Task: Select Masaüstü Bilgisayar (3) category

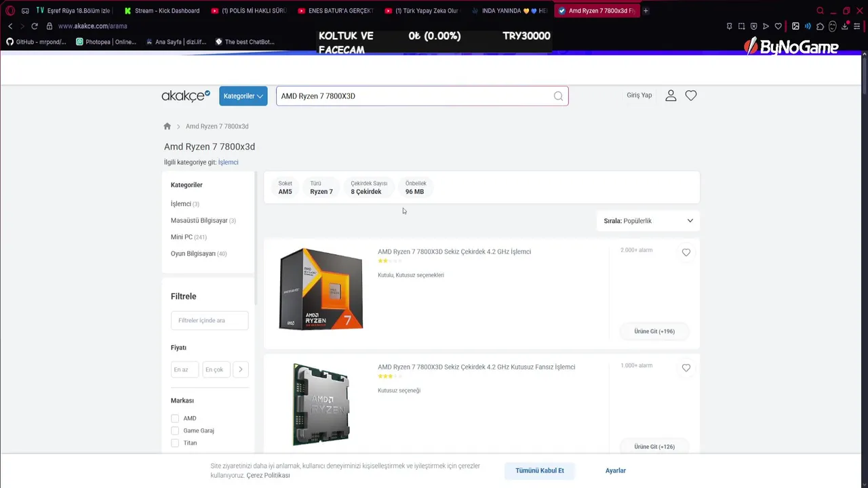Action: click(203, 220)
